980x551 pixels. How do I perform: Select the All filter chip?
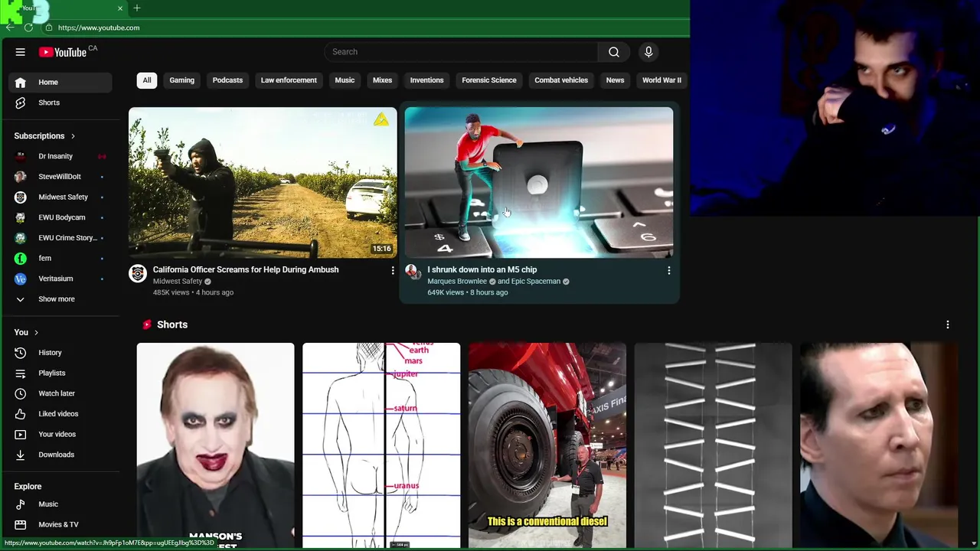[x=147, y=80]
